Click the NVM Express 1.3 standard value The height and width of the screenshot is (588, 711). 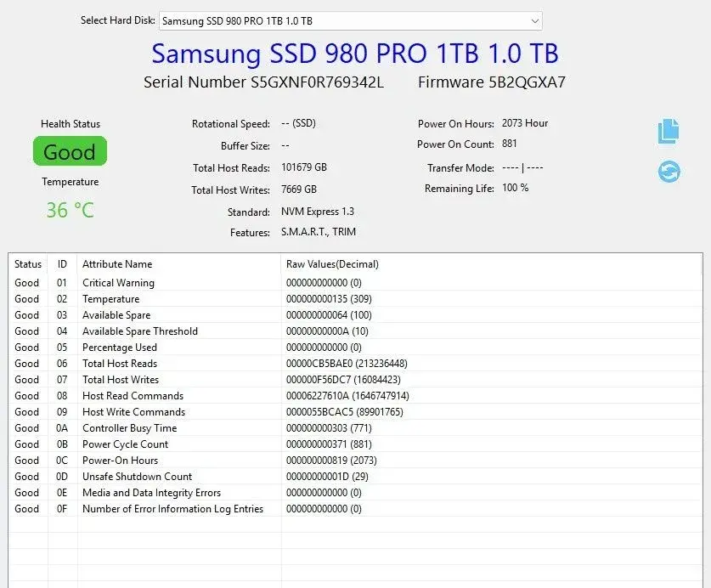click(x=318, y=212)
